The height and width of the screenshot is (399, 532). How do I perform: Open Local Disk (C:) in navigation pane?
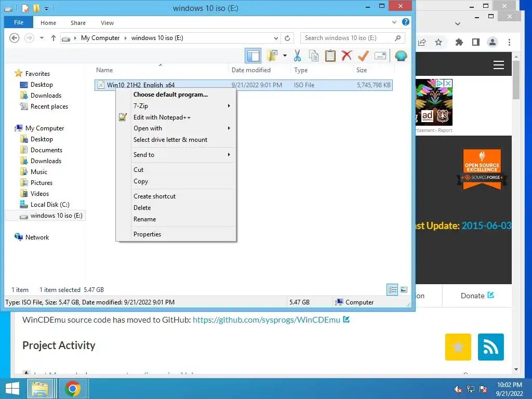[45, 205]
